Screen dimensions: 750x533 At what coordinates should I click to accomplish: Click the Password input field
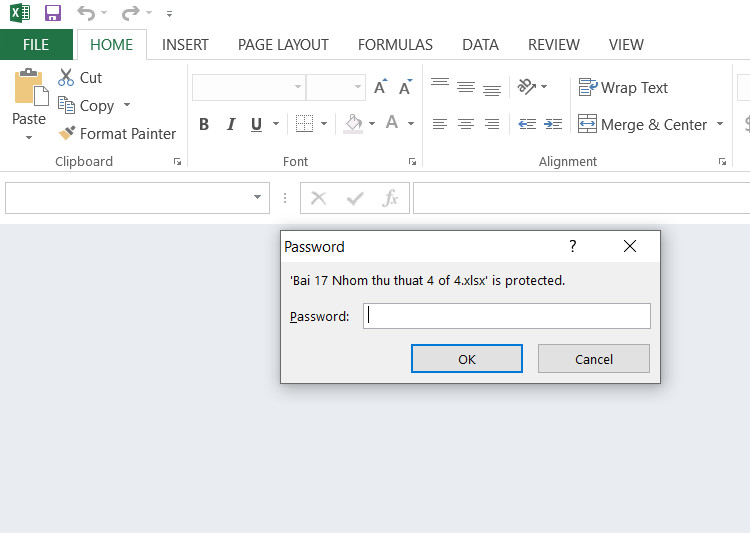507,316
